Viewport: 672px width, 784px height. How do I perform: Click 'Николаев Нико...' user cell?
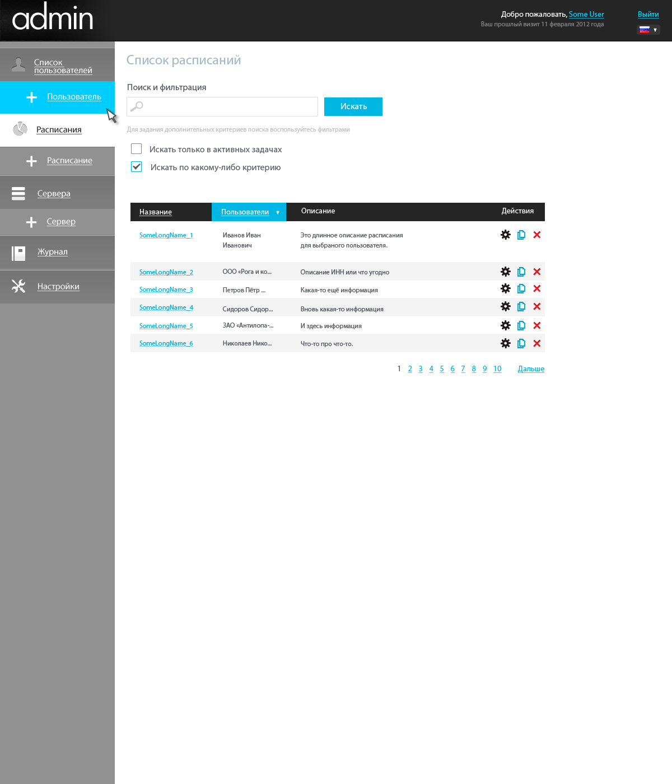click(247, 343)
